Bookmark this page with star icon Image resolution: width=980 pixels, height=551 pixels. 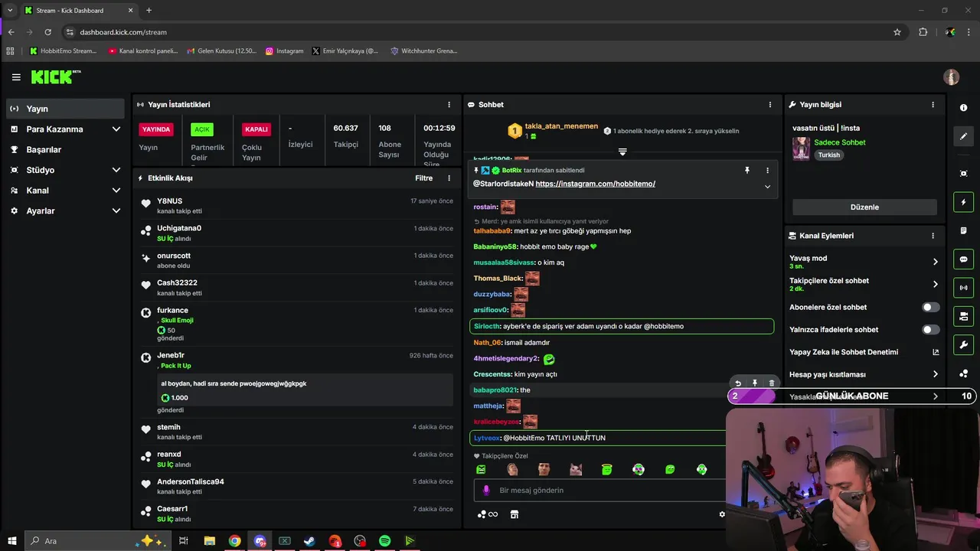(x=897, y=32)
